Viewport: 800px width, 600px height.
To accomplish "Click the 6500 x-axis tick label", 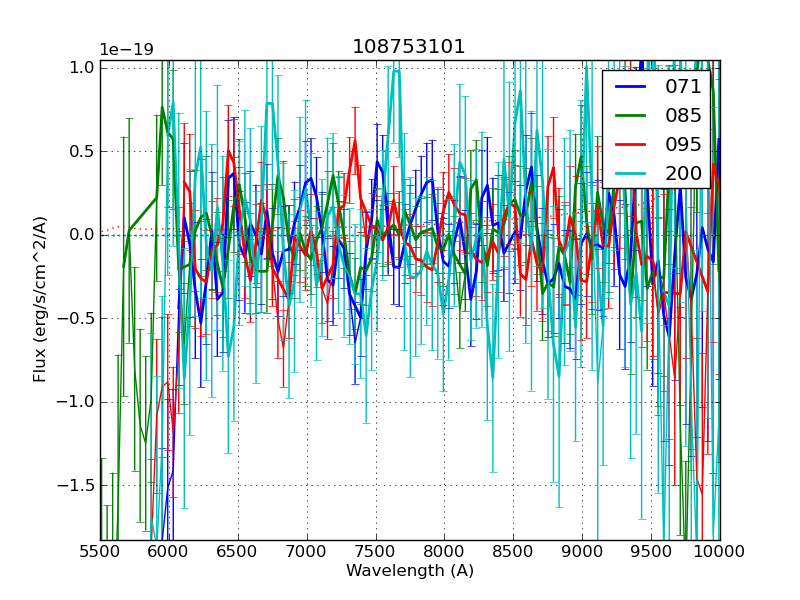I will [x=238, y=551].
